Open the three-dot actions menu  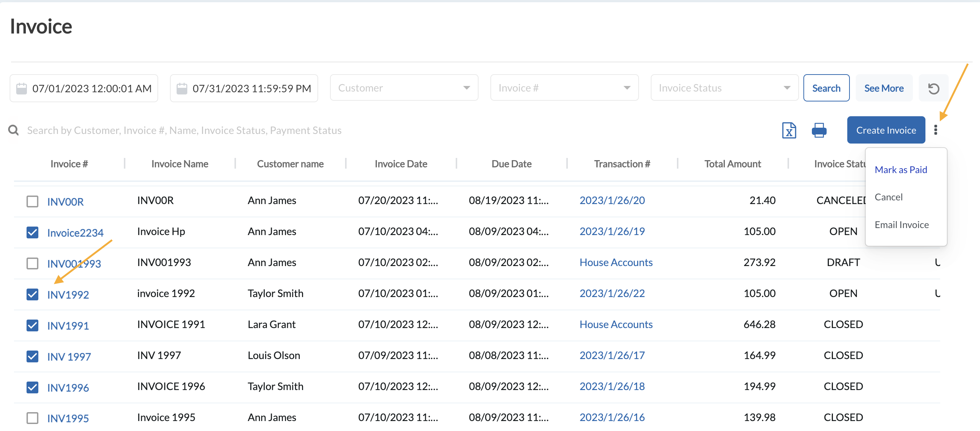point(936,130)
